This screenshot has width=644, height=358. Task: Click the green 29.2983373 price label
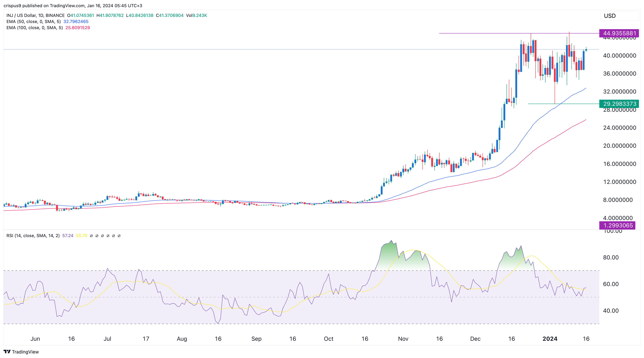tap(619, 104)
